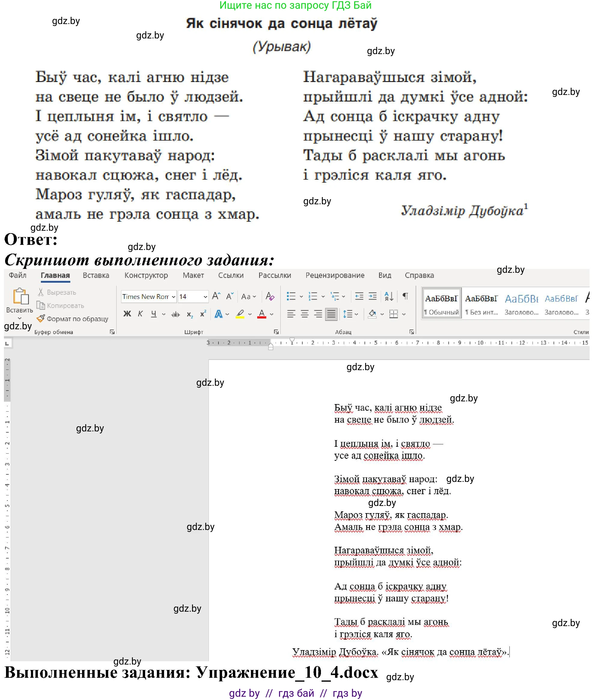Image resolution: width=592 pixels, height=700 pixels.
Task: Open the Times New Roman font dropdown
Action: coord(173,297)
